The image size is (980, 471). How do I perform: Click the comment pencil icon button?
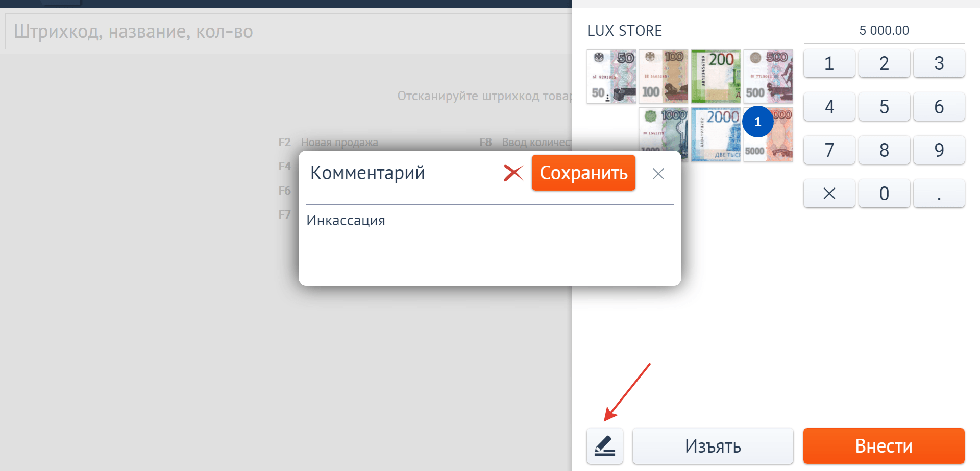(604, 446)
